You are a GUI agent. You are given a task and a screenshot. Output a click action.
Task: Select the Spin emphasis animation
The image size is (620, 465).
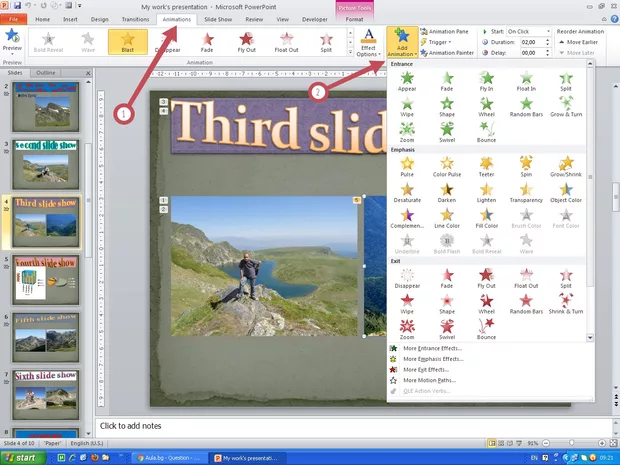coord(525,167)
